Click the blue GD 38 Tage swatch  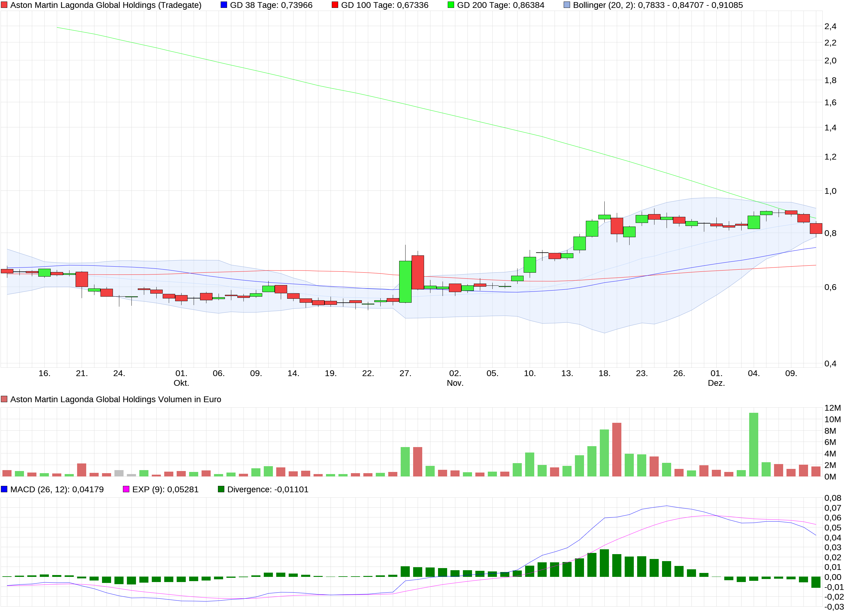224,5
